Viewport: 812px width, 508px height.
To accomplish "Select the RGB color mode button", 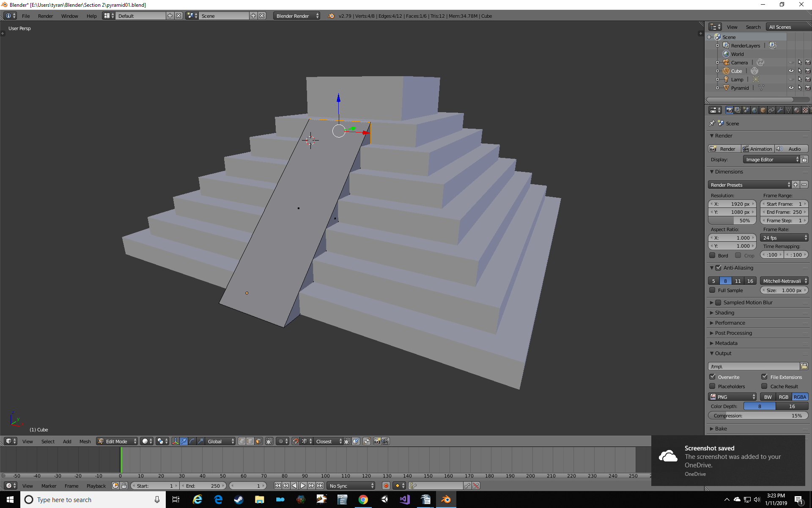I will 784,397.
